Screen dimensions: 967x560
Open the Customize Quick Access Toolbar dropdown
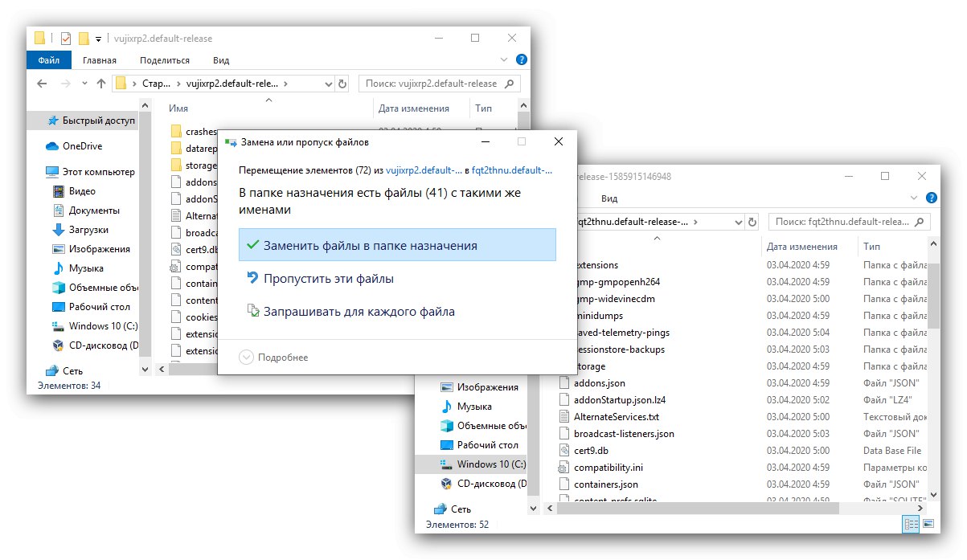(x=98, y=39)
